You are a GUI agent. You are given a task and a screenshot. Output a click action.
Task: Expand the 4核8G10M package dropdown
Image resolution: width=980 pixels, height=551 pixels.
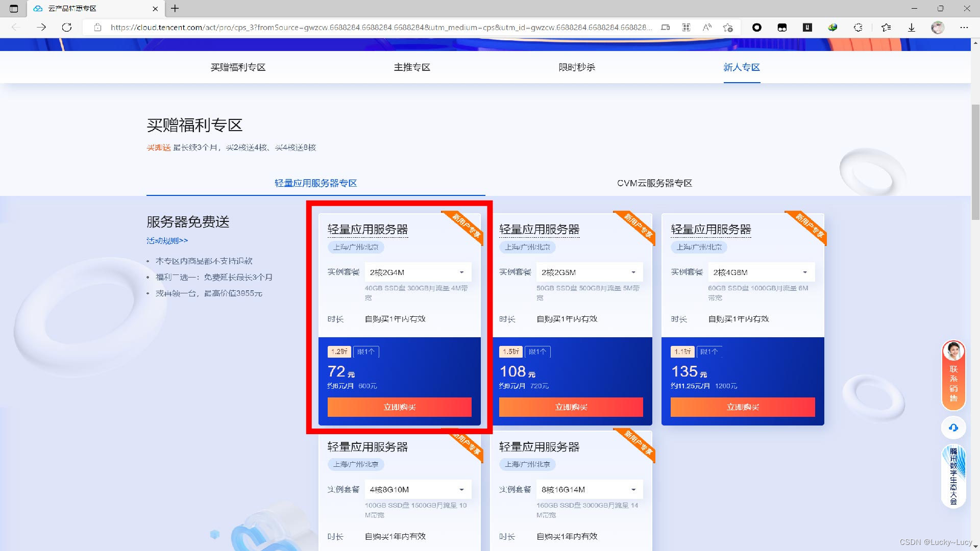click(418, 490)
